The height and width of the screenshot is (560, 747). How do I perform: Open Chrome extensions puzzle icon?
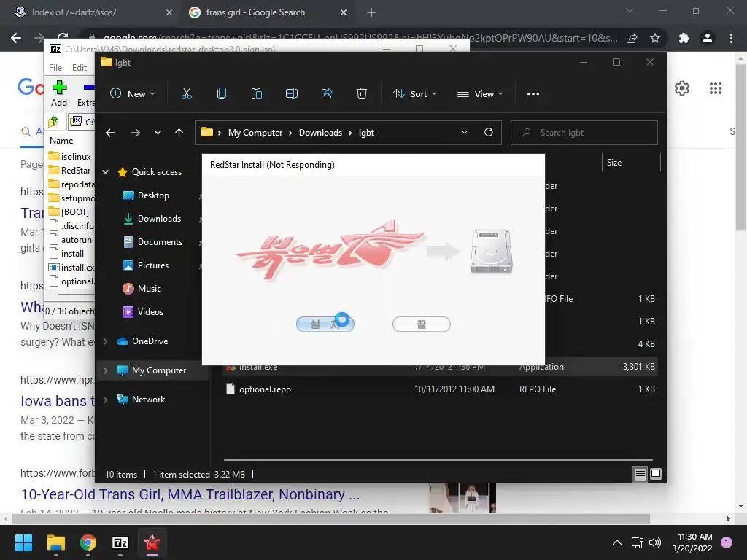click(x=684, y=38)
